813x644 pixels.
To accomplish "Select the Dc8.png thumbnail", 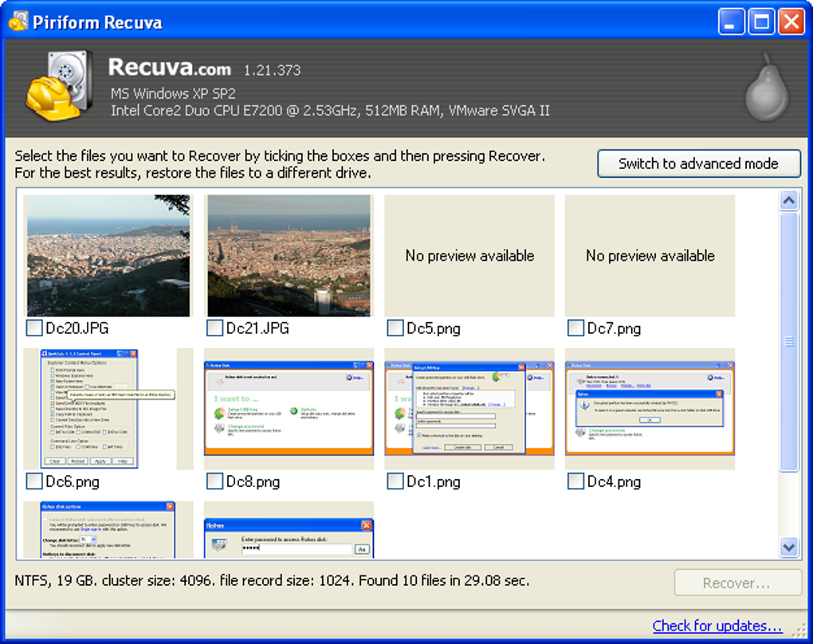I will pyautogui.click(x=289, y=409).
